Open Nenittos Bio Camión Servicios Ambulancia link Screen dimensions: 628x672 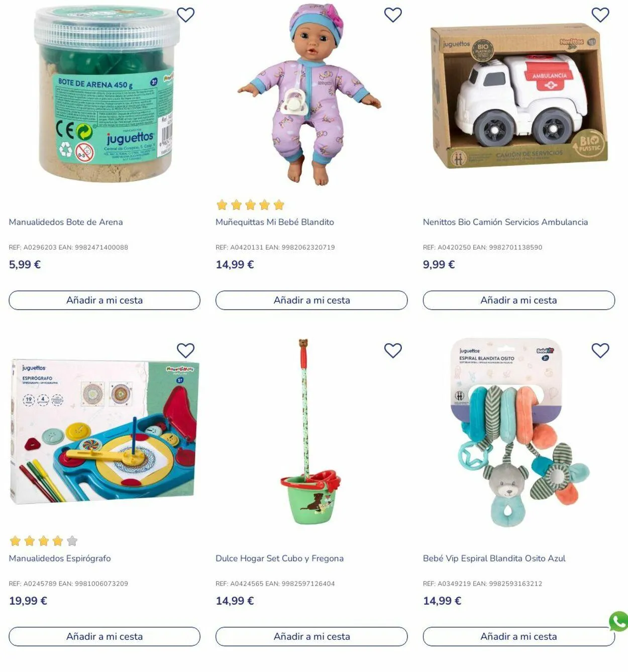pyautogui.click(x=505, y=222)
